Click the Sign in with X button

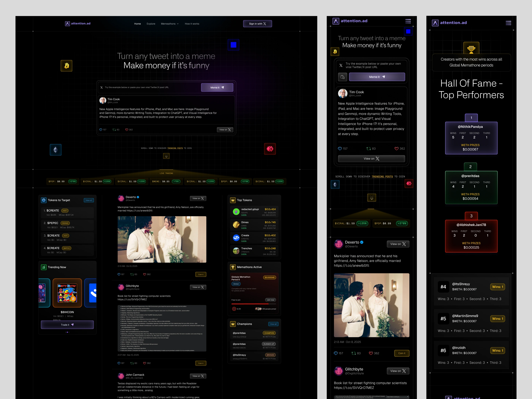[x=257, y=24]
